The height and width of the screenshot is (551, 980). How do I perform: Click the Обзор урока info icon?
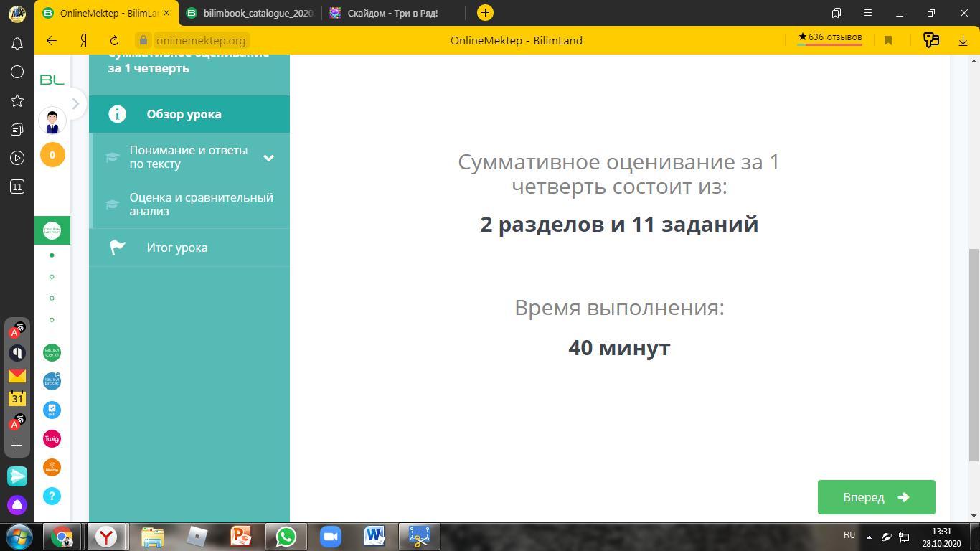coord(117,114)
